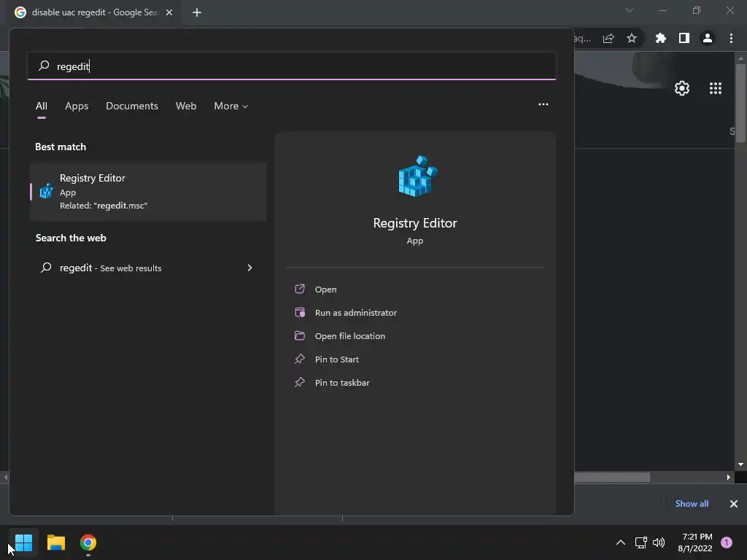Click the Pin to taskbar pin icon

pos(300,382)
